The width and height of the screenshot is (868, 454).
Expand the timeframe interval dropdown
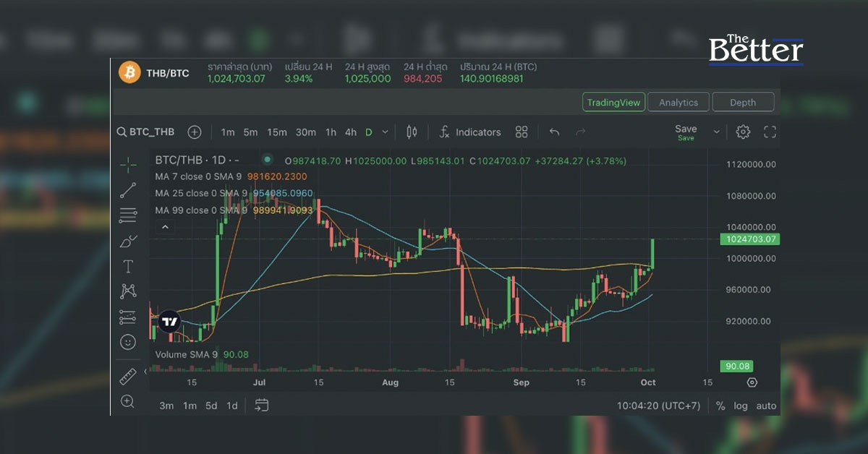click(385, 132)
